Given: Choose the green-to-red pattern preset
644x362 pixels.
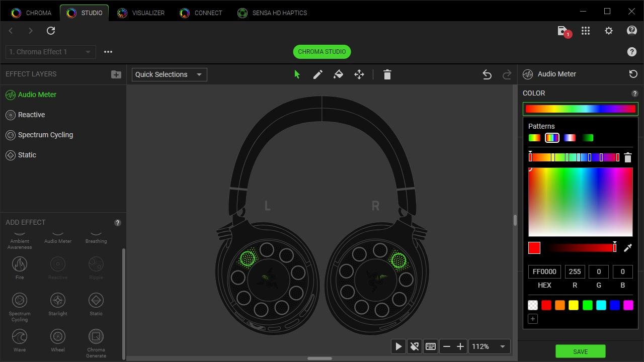Looking at the screenshot, I should pyautogui.click(x=534, y=138).
